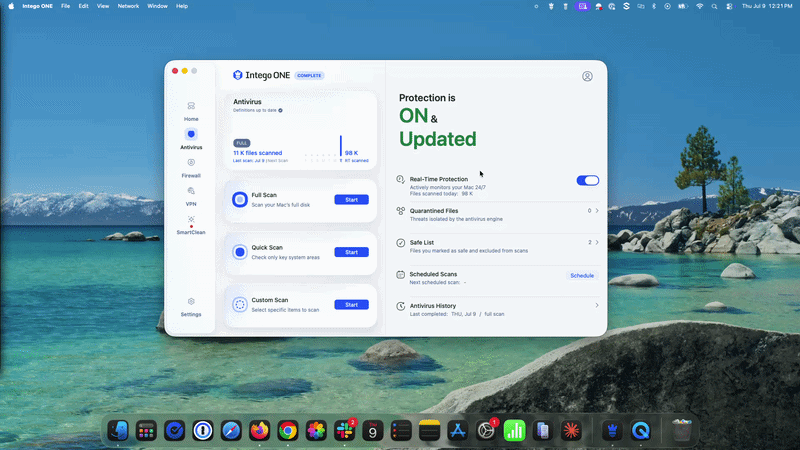The width and height of the screenshot is (800, 450).
Task: Click the scan activity bar chart
Action: click(323, 149)
